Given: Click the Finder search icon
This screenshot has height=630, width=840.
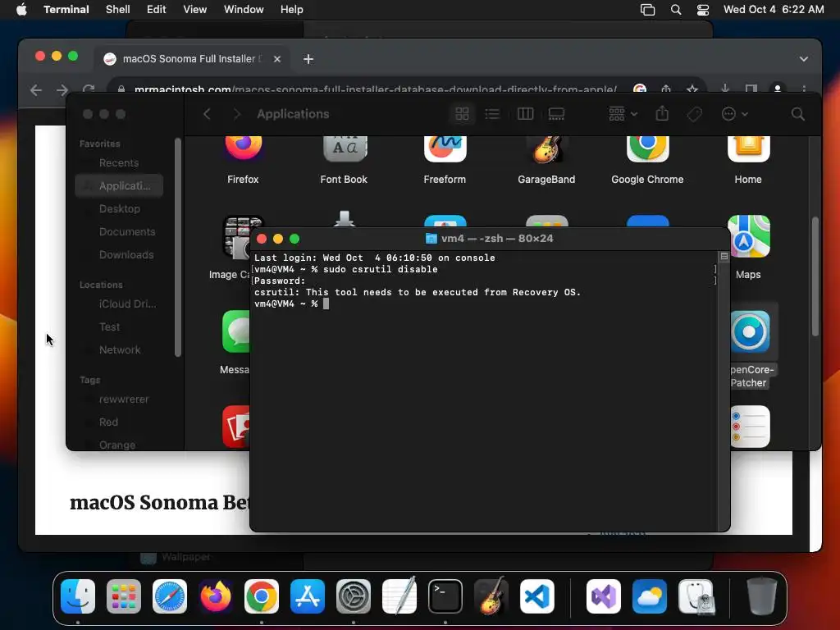Looking at the screenshot, I should coord(797,113).
